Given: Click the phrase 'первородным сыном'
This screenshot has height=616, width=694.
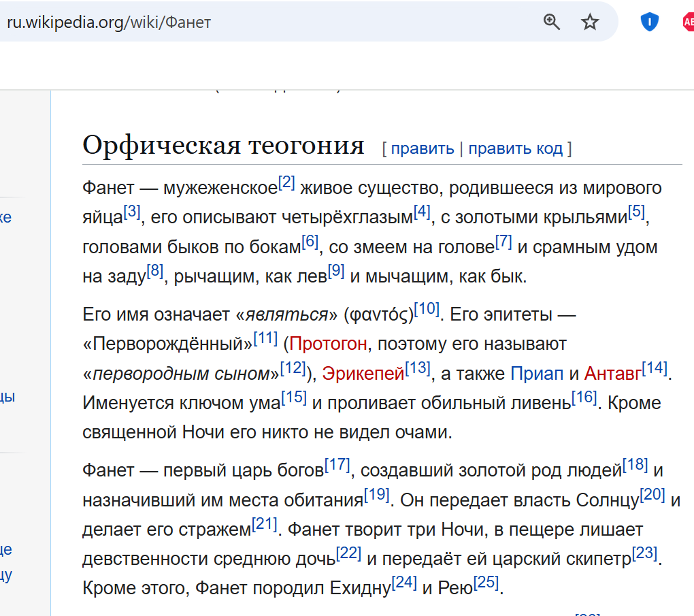Looking at the screenshot, I should [x=181, y=374].
